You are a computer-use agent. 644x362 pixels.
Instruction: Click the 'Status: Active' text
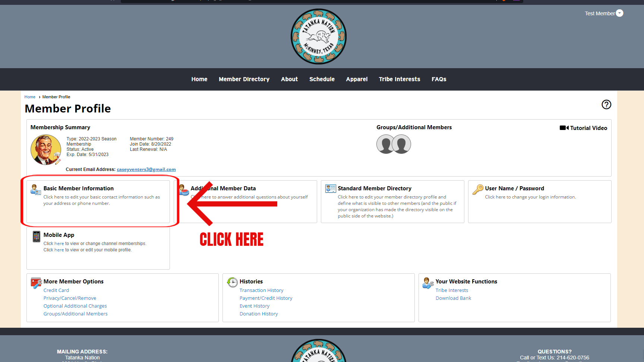[x=80, y=149]
